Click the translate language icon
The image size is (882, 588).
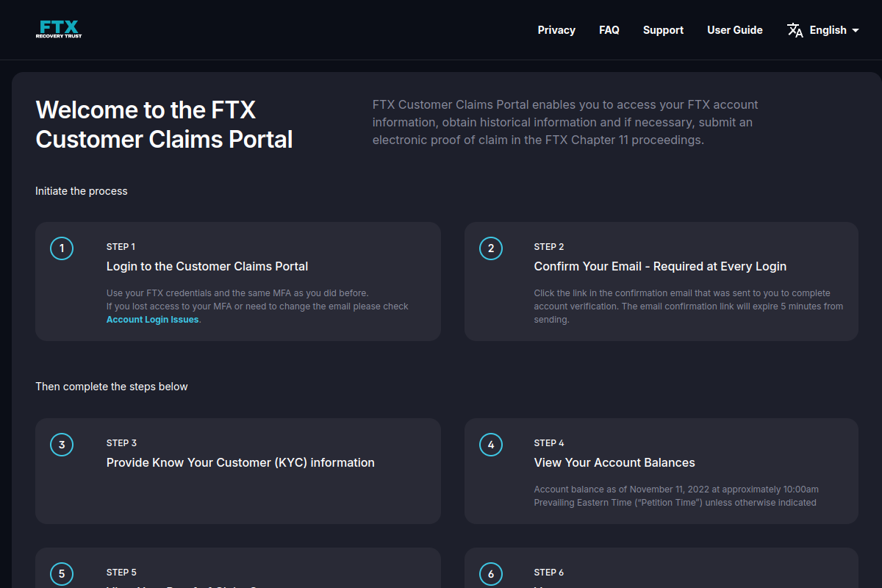[x=795, y=30]
